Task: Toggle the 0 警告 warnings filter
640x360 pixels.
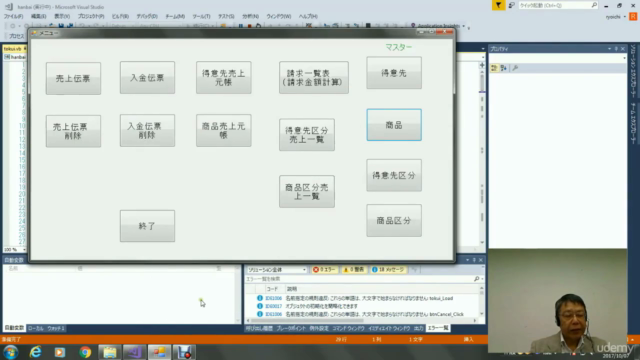Action: click(354, 270)
